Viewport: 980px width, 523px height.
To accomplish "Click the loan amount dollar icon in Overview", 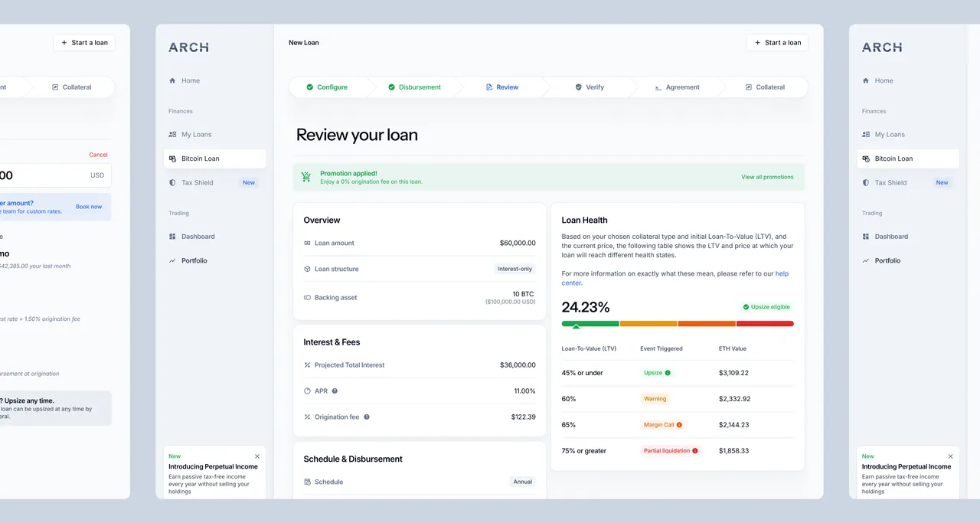I will [x=308, y=243].
